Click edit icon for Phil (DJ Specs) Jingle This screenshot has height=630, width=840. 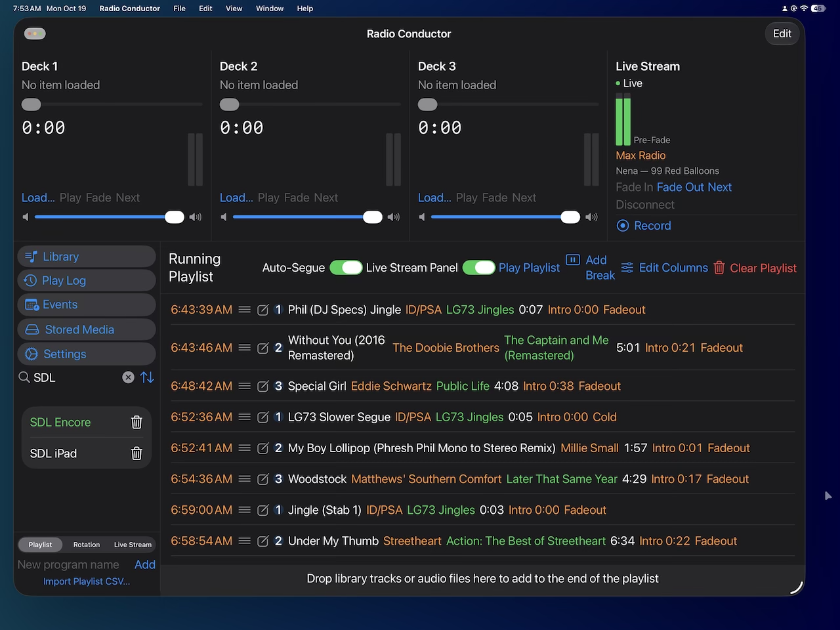tap(263, 310)
